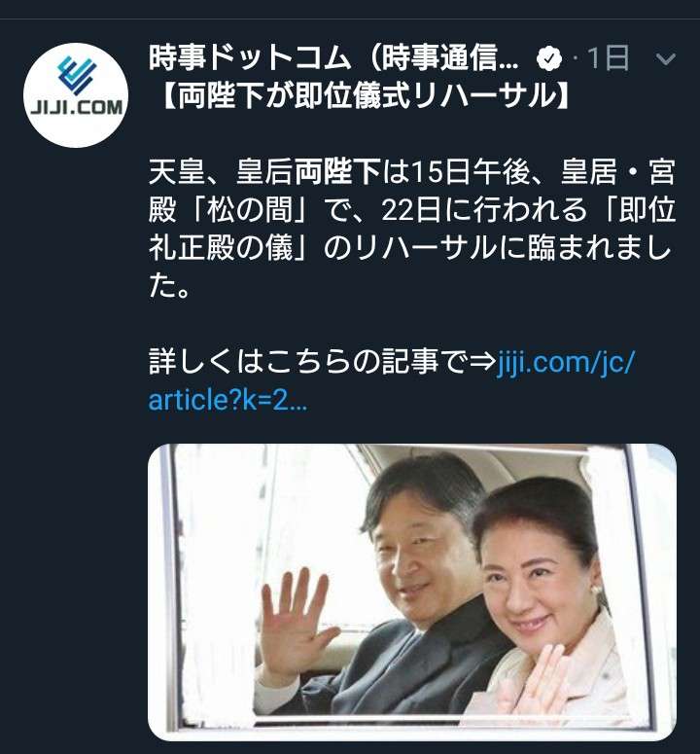Image resolution: width=700 pixels, height=754 pixels.
Task: Click the truncated article?k=2… link text
Action: pos(227,399)
